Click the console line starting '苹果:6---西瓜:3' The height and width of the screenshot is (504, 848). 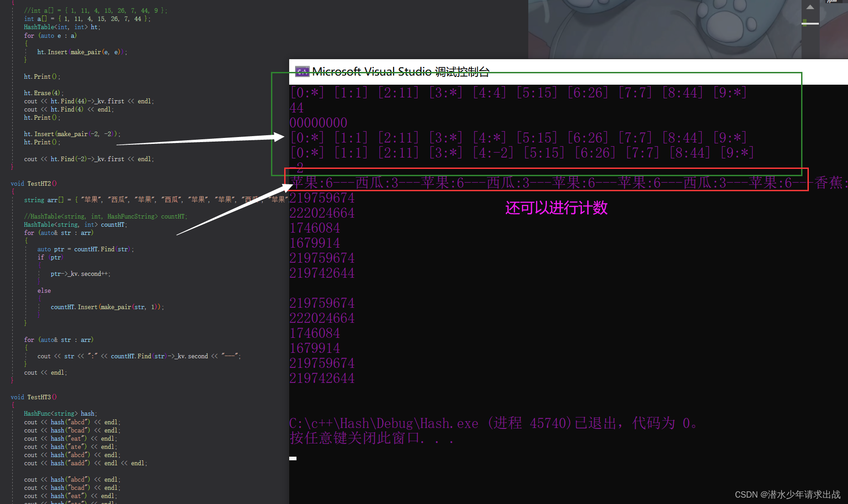[x=569, y=183]
